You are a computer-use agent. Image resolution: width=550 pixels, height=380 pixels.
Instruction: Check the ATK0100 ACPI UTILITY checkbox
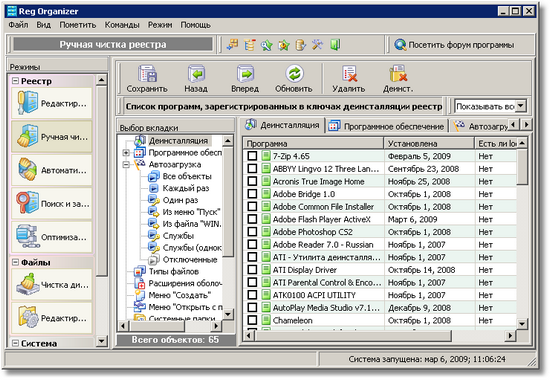(x=252, y=295)
